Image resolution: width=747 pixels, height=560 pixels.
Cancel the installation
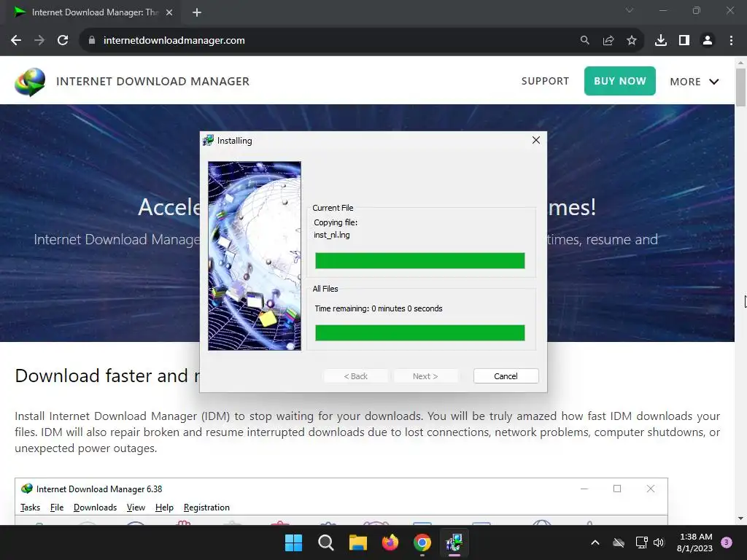506,376
